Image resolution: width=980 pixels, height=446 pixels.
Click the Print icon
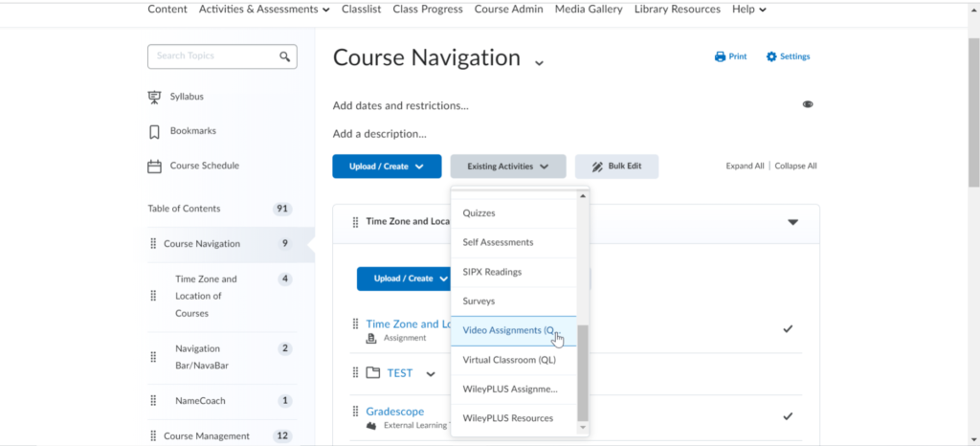(x=720, y=56)
